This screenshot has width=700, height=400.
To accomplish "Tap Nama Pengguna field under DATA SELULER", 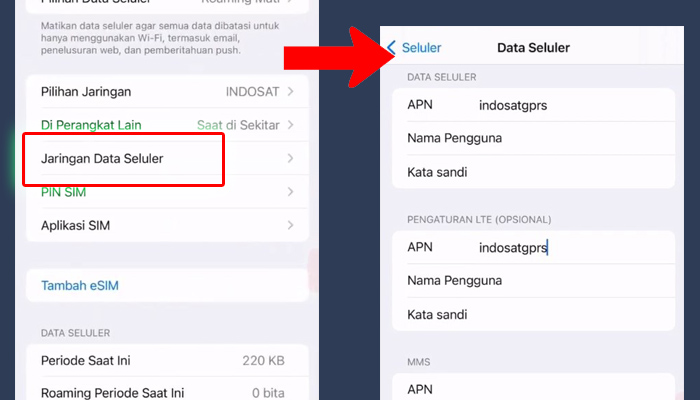I will [533, 138].
